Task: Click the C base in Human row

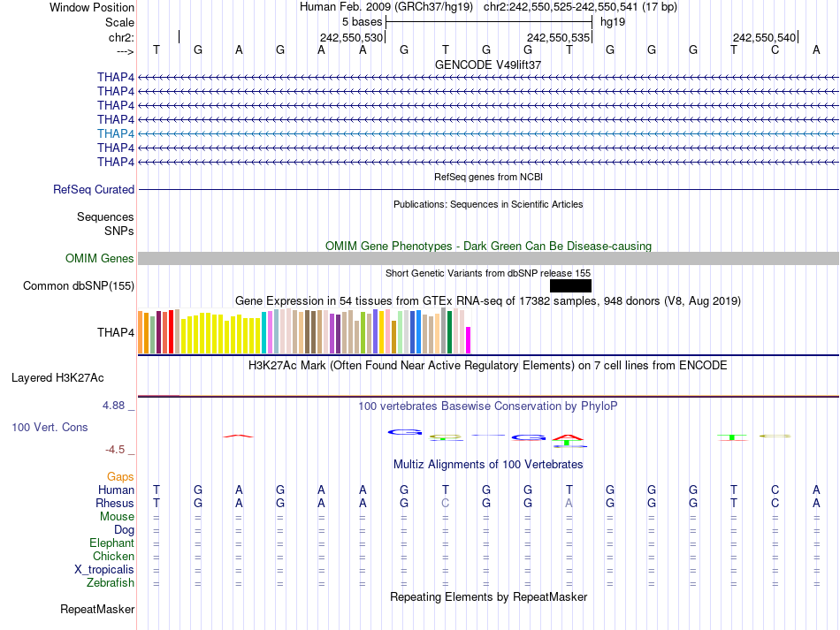Action: point(775,490)
